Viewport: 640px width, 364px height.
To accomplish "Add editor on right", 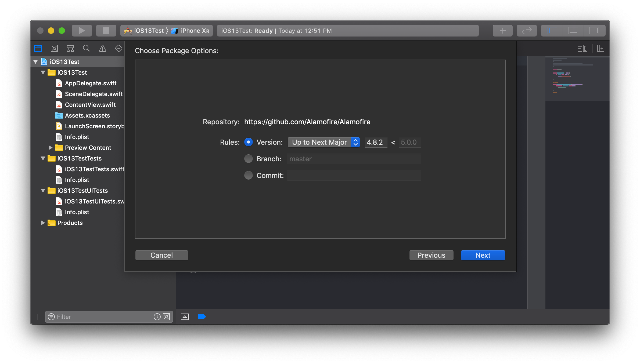I will coord(601,48).
